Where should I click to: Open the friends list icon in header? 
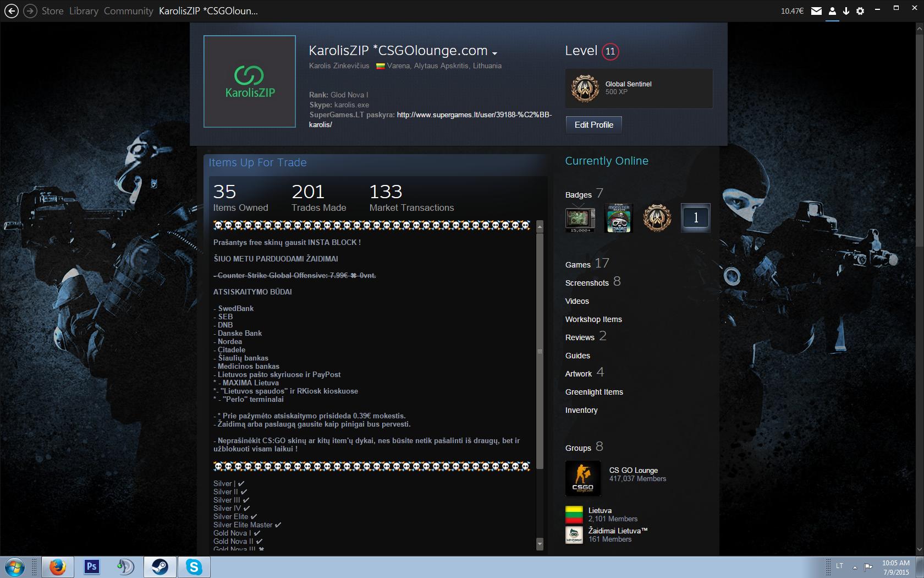pyautogui.click(x=832, y=11)
